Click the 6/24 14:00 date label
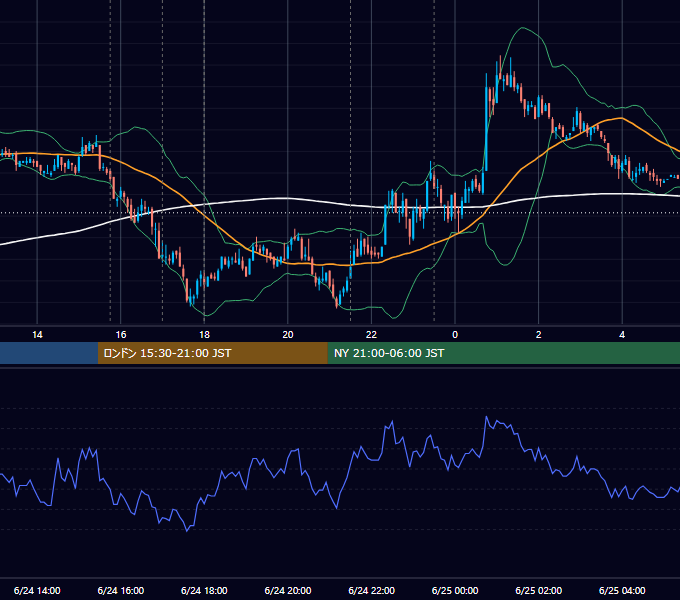The width and height of the screenshot is (680, 600). [37, 590]
